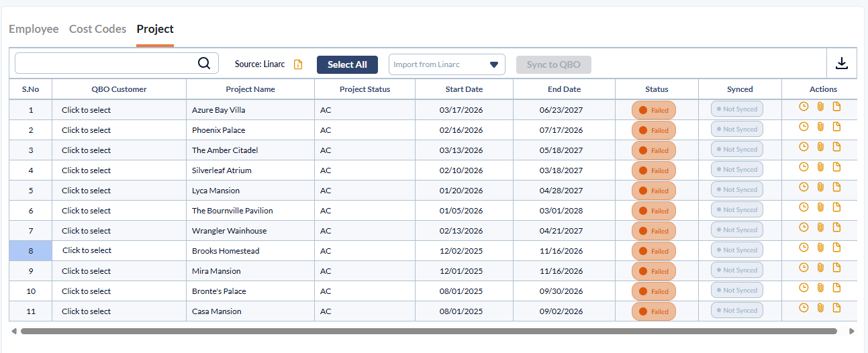Open document icon for Bronte's Palace
868x353 pixels.
click(836, 287)
